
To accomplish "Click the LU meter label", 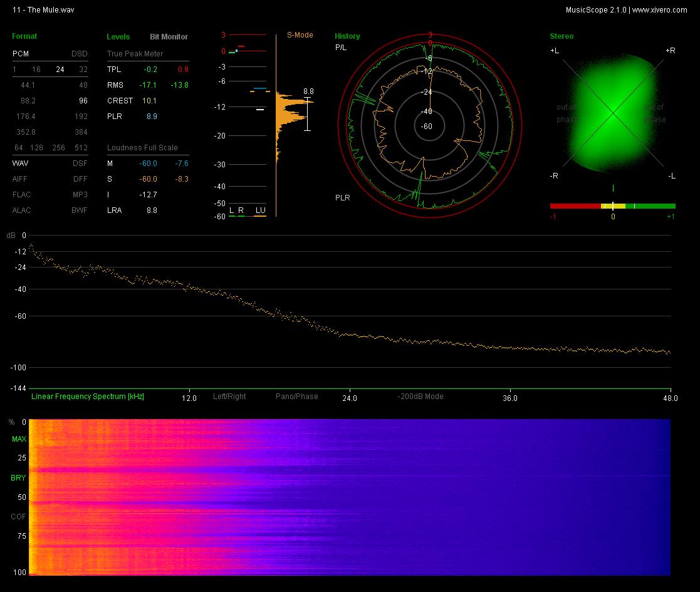I will click(x=260, y=210).
